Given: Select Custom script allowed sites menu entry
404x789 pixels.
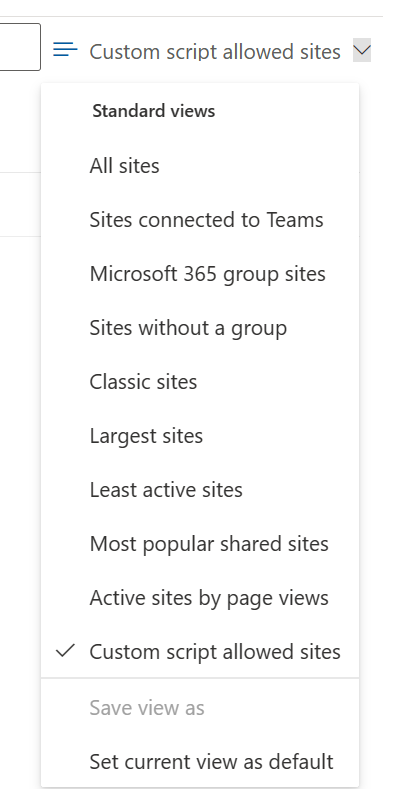Looking at the screenshot, I should click(x=200, y=652).
